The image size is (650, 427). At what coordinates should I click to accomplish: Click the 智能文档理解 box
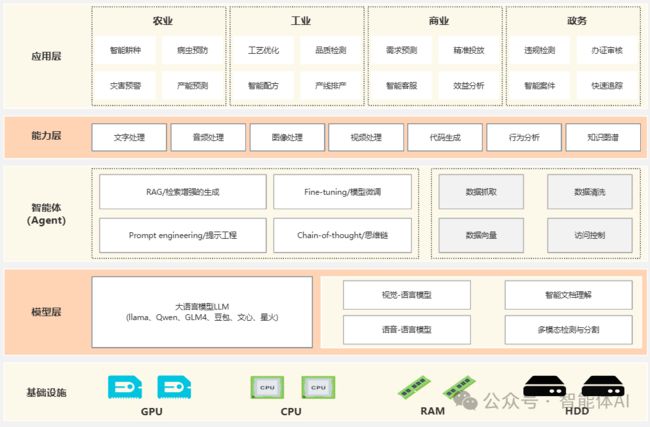[x=568, y=295]
